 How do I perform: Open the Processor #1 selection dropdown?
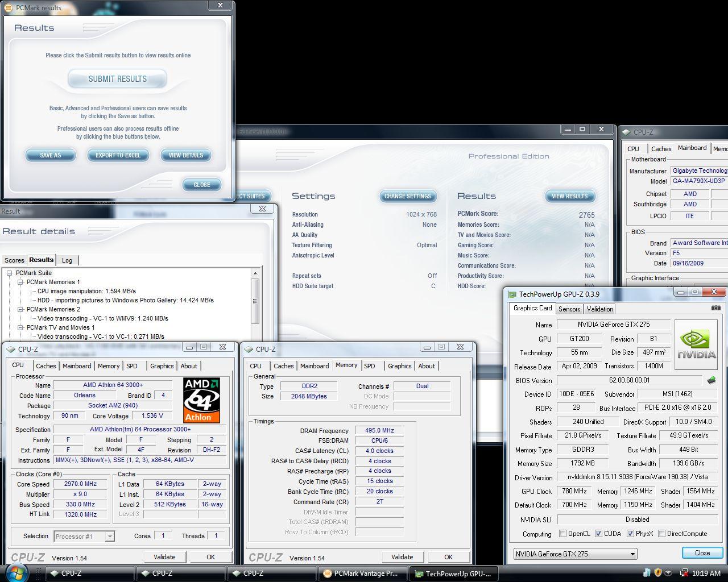(x=84, y=536)
